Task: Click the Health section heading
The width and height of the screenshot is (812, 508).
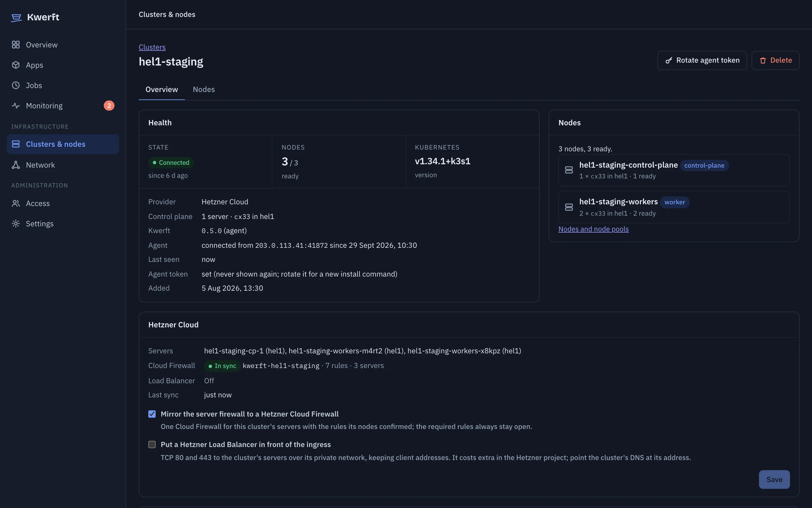Action: coord(160,123)
